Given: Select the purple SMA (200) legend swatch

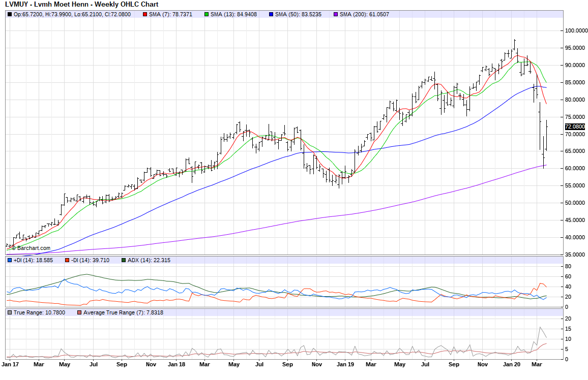Looking at the screenshot, I should [336, 15].
